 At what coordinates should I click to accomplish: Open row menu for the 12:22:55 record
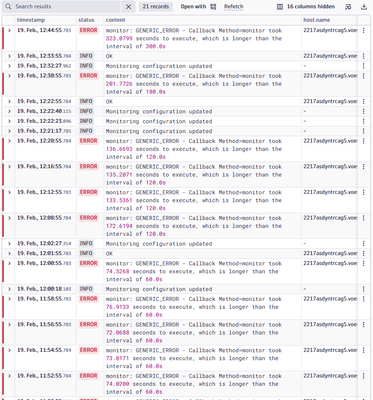[x=363, y=101]
